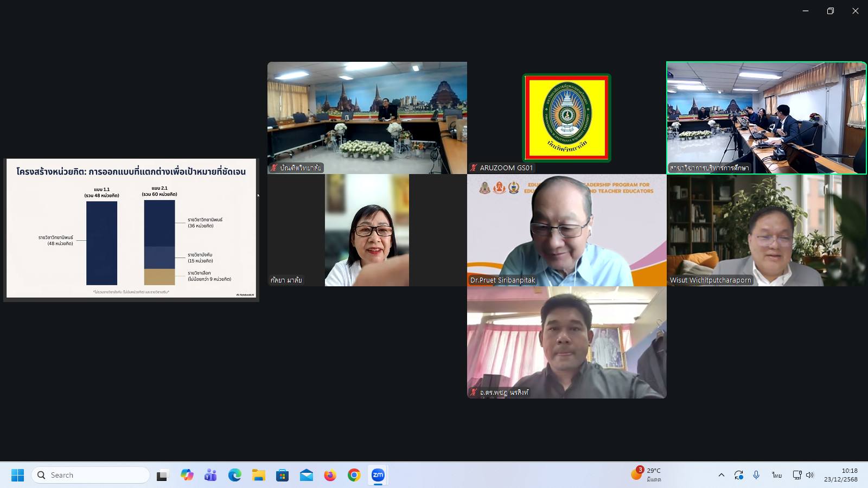868x488 pixels.
Task: Open Microsoft Store from the taskbar
Action: (283, 475)
